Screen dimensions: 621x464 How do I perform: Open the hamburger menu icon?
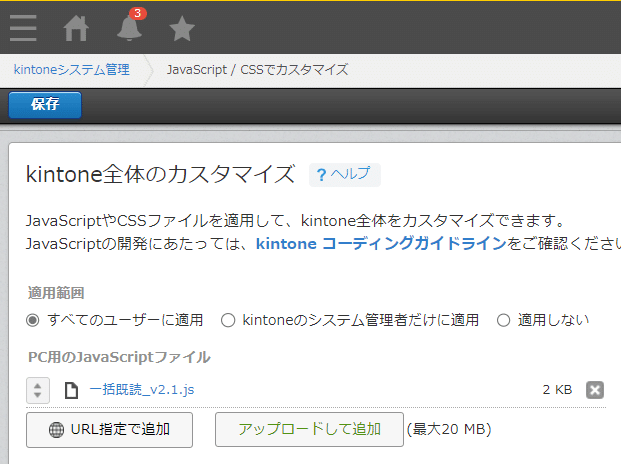tap(23, 28)
